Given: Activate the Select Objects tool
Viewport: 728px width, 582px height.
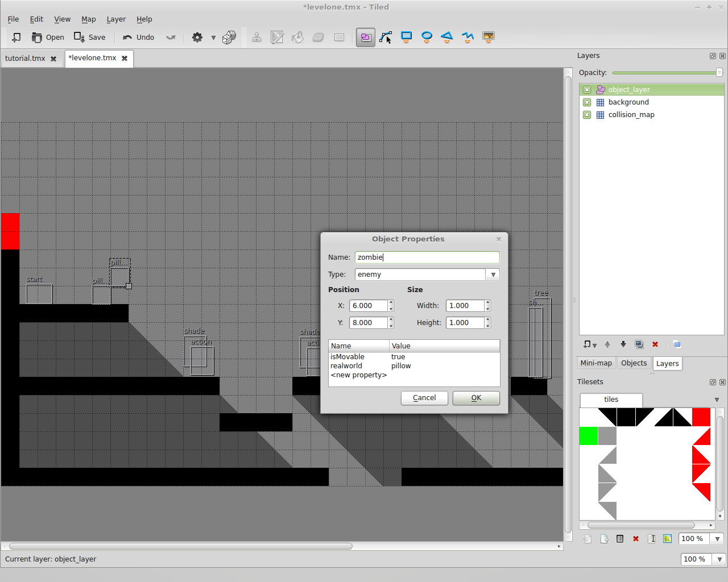Looking at the screenshot, I should 366,38.
